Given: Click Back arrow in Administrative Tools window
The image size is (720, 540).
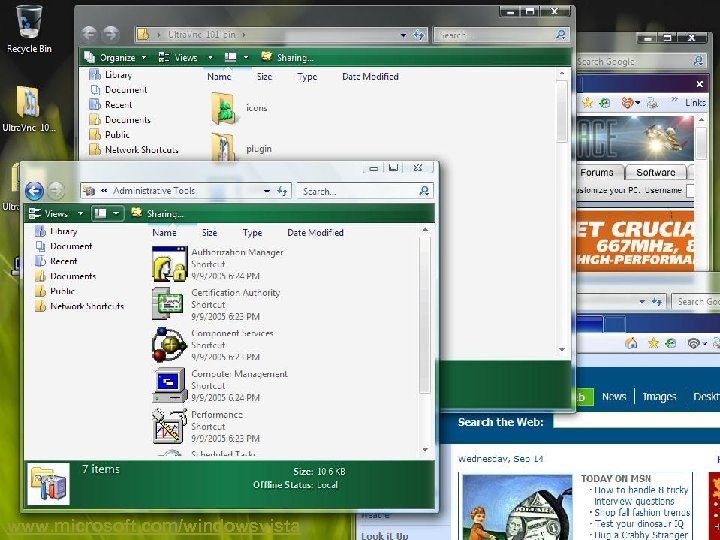Looking at the screenshot, I should [x=34, y=191].
